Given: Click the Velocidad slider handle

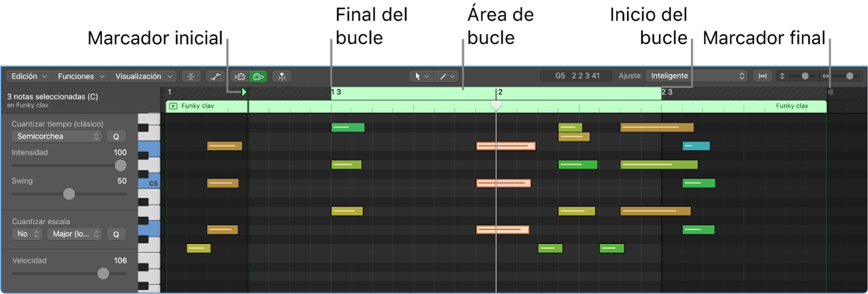Looking at the screenshot, I should point(103,273).
